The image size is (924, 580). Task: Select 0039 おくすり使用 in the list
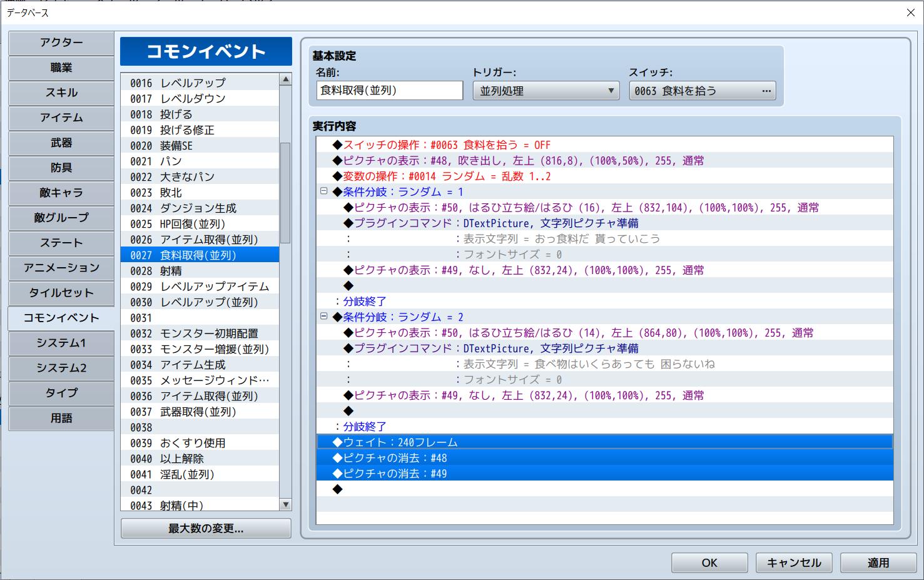[x=199, y=443]
